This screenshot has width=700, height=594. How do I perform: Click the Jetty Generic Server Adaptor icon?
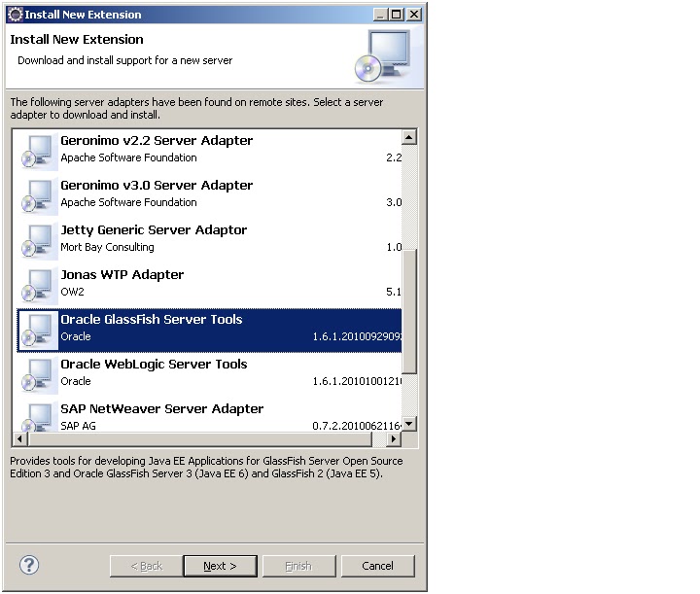[39, 240]
